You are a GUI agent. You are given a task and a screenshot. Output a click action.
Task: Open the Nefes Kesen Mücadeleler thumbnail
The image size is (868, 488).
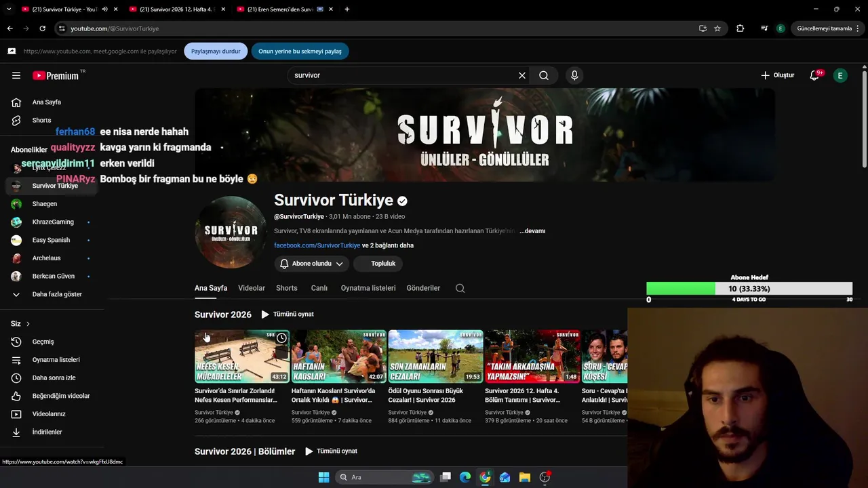[x=242, y=357]
